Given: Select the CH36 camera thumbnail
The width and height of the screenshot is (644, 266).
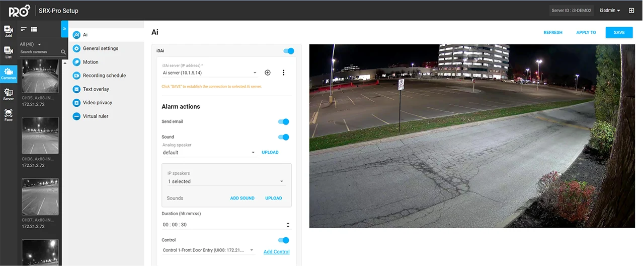Looking at the screenshot, I should (40, 136).
